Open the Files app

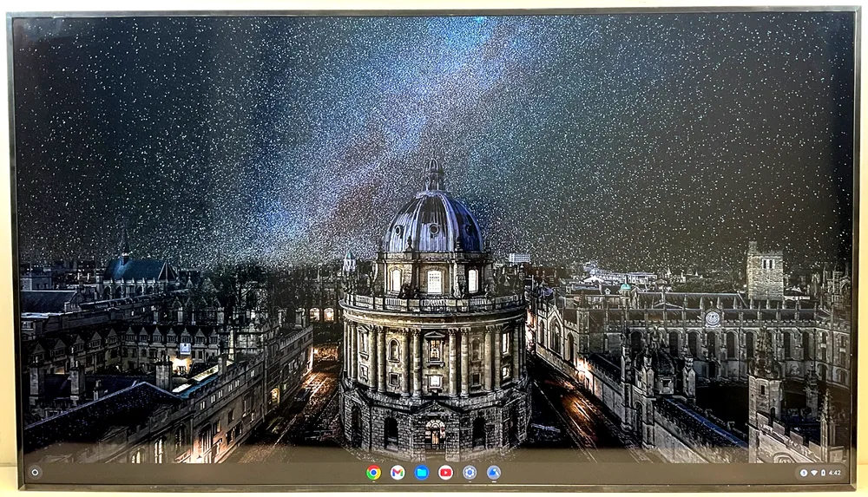pos(422,472)
